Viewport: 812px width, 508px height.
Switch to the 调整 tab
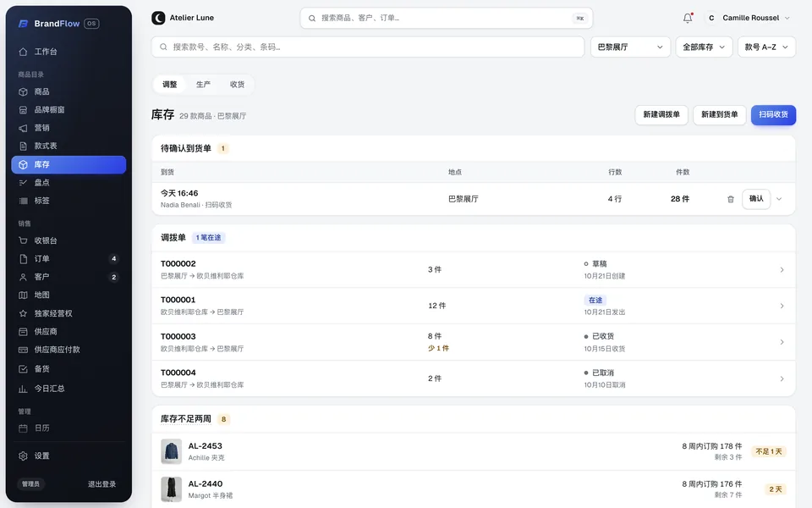click(x=169, y=85)
